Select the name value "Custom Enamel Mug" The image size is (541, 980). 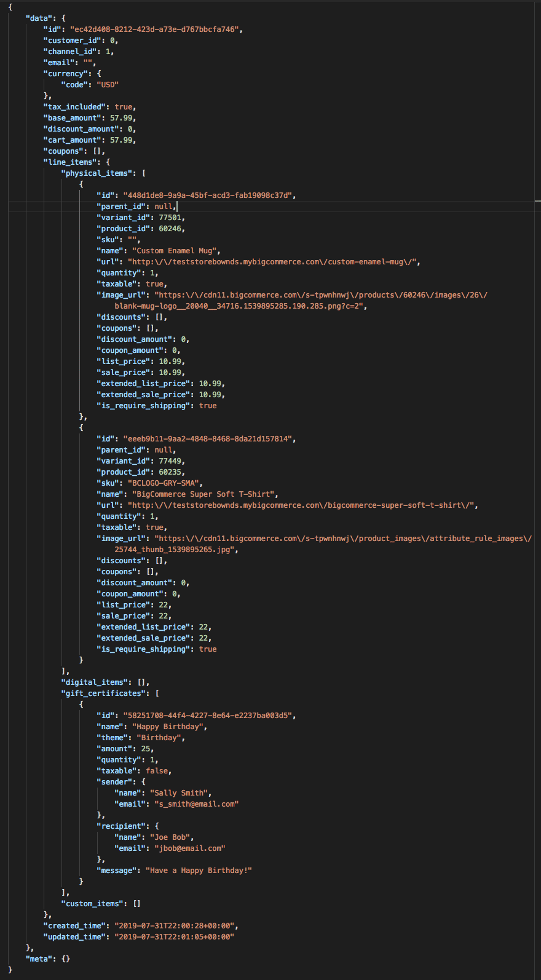pyautogui.click(x=174, y=251)
